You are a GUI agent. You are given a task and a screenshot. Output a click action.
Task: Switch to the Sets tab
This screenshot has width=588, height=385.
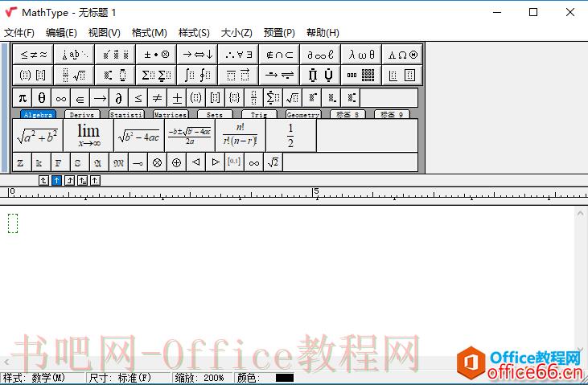[215, 114]
